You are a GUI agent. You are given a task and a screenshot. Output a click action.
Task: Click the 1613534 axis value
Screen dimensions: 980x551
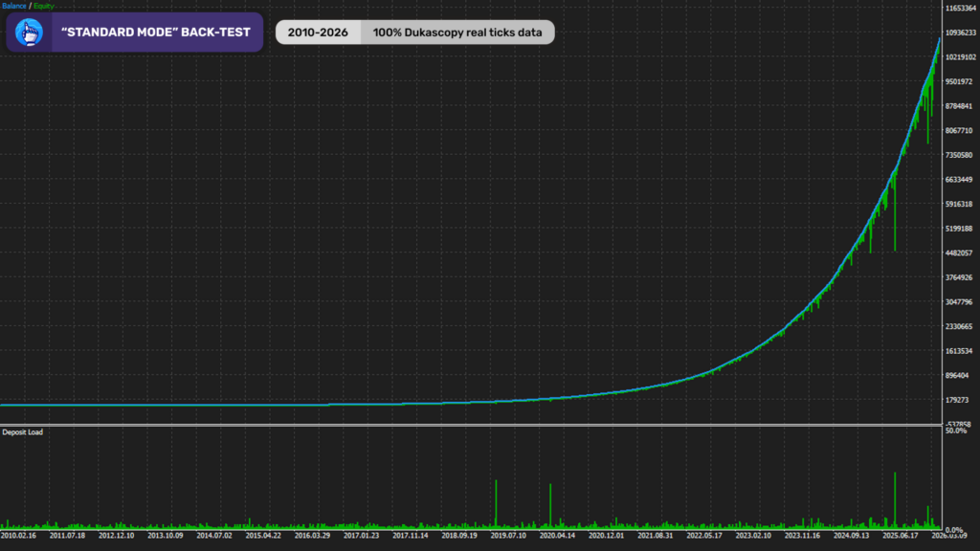(x=961, y=351)
